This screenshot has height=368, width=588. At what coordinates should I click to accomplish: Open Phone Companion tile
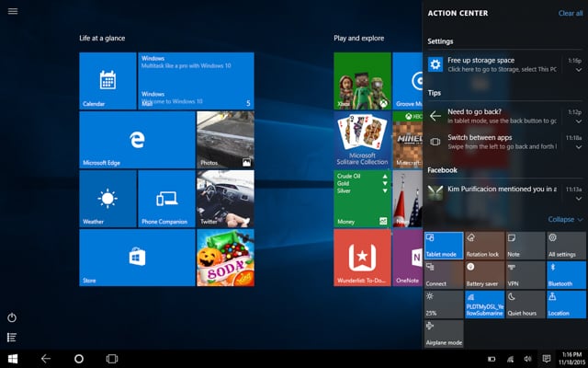point(166,198)
